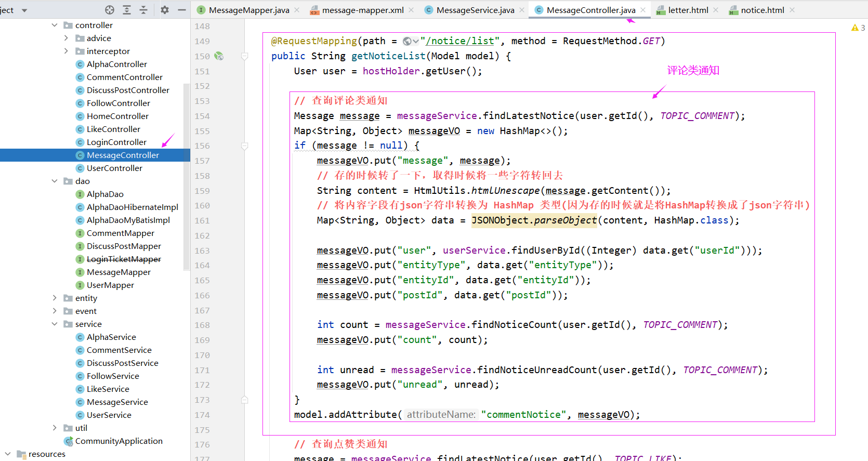The height and width of the screenshot is (461, 868).
Task: Switch to the MessageMapper.java tab
Action: click(x=249, y=10)
